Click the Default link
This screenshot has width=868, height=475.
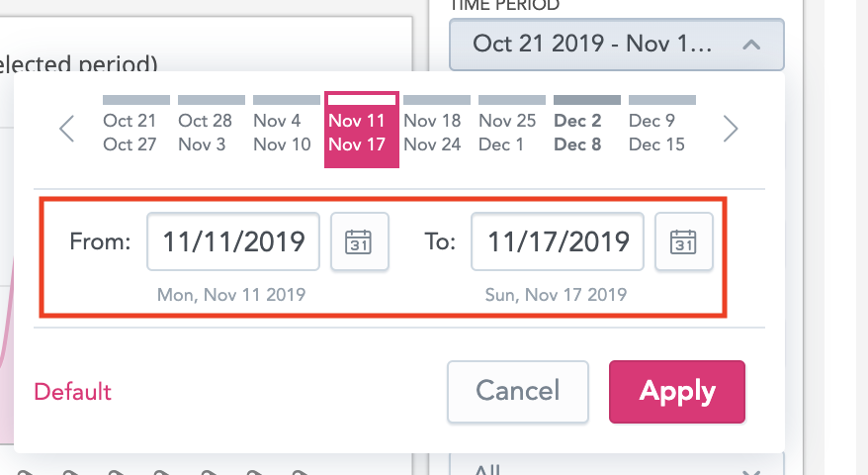coord(72,392)
